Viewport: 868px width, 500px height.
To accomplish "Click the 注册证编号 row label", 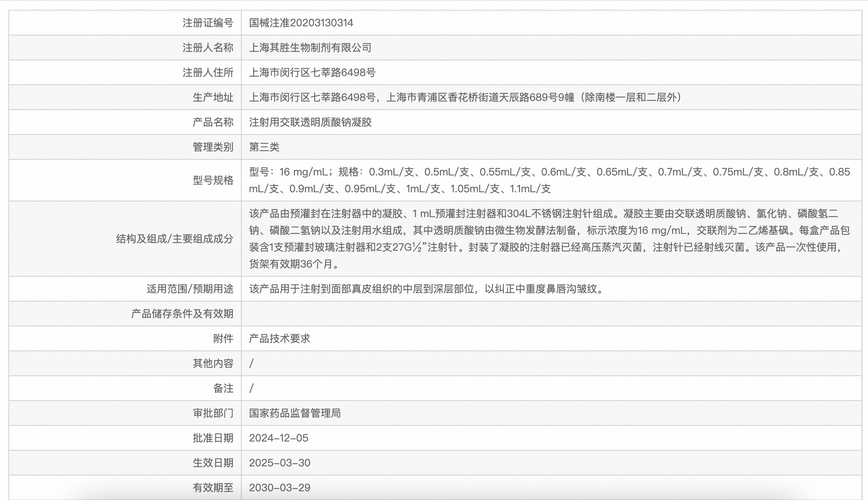I will (x=207, y=23).
